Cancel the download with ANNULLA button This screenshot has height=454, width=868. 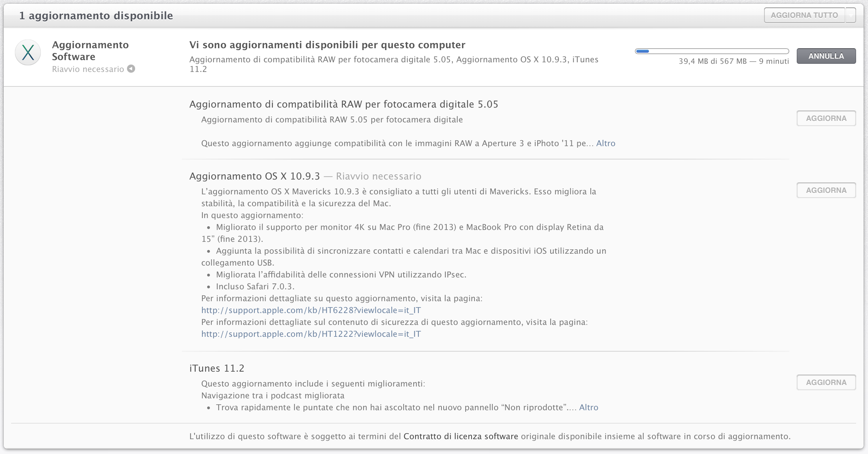pyautogui.click(x=826, y=56)
